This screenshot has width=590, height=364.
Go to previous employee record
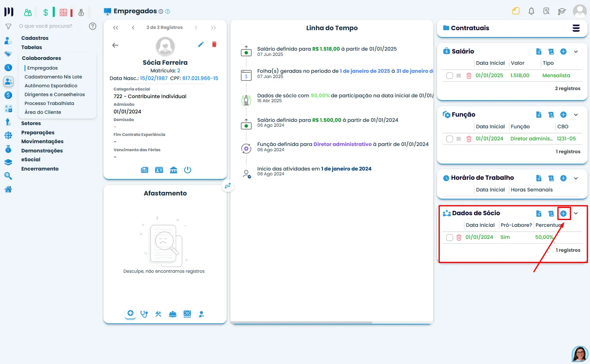tap(133, 28)
